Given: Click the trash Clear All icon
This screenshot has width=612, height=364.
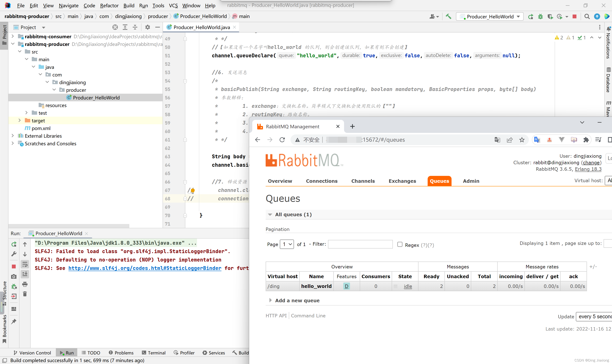Looking at the screenshot, I should click(x=25, y=294).
